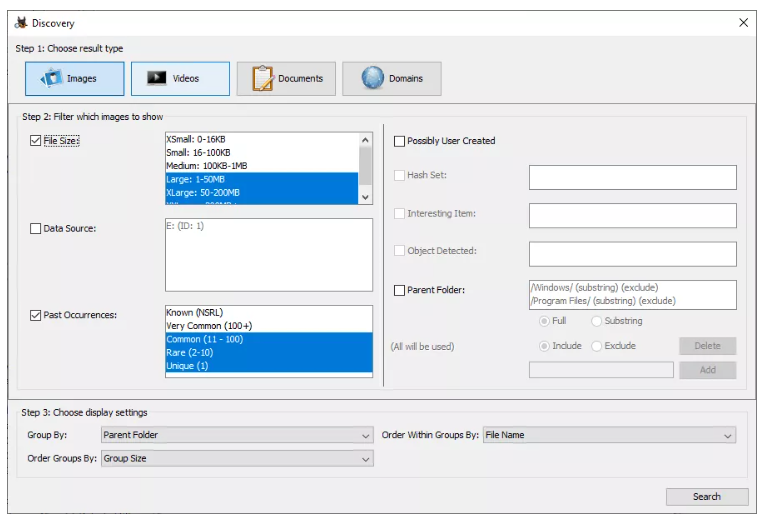Toggle the Hash Set checkbox
762x520 pixels.
click(399, 175)
